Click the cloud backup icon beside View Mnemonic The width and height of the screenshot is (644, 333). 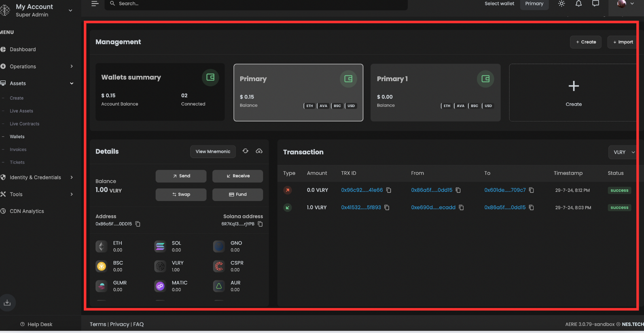(259, 151)
